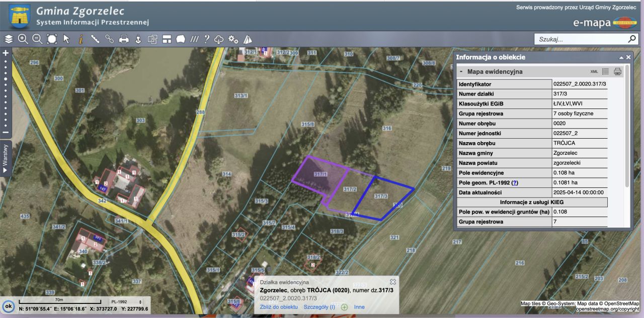Click the 0.1081 ha geometric area value
This screenshot has height=318, width=644.
pos(566,182)
